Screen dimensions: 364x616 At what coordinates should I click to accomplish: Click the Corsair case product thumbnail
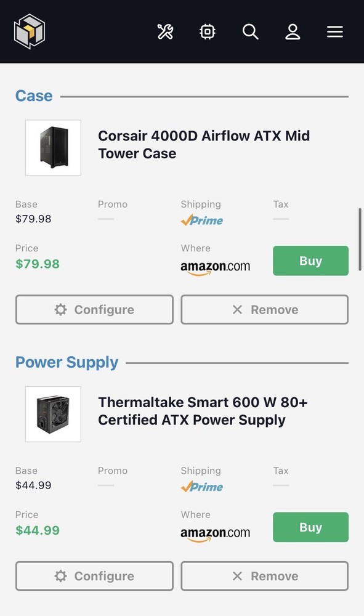click(52, 148)
